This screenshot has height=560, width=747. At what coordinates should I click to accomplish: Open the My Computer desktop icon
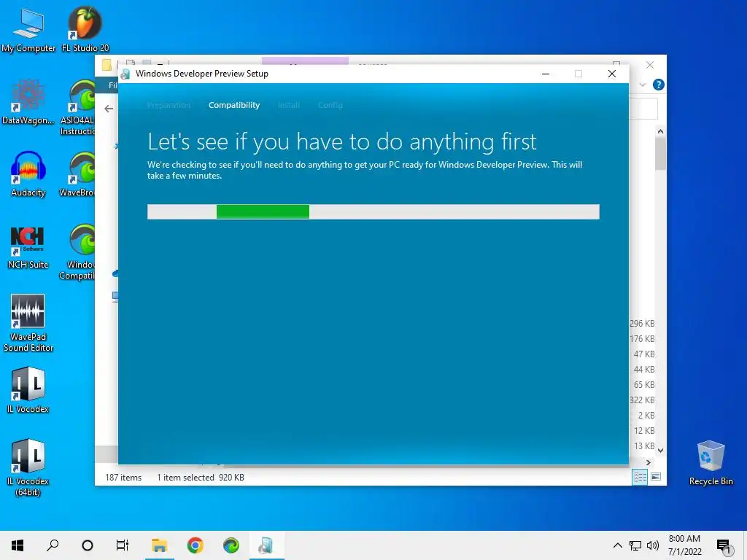[x=28, y=30]
